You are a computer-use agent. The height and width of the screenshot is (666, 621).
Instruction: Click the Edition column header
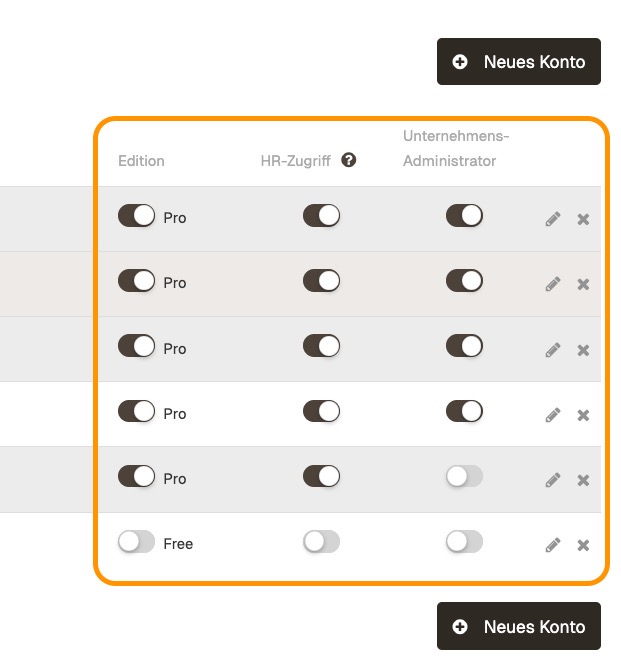tap(141, 161)
